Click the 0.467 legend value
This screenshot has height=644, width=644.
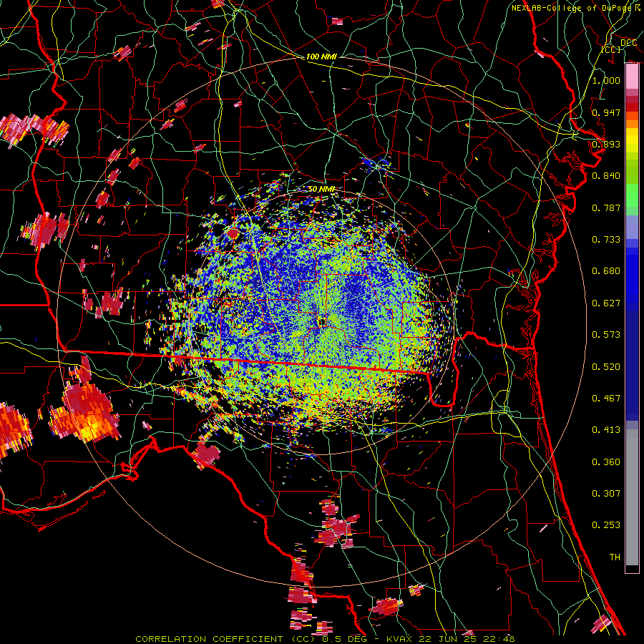click(606, 399)
